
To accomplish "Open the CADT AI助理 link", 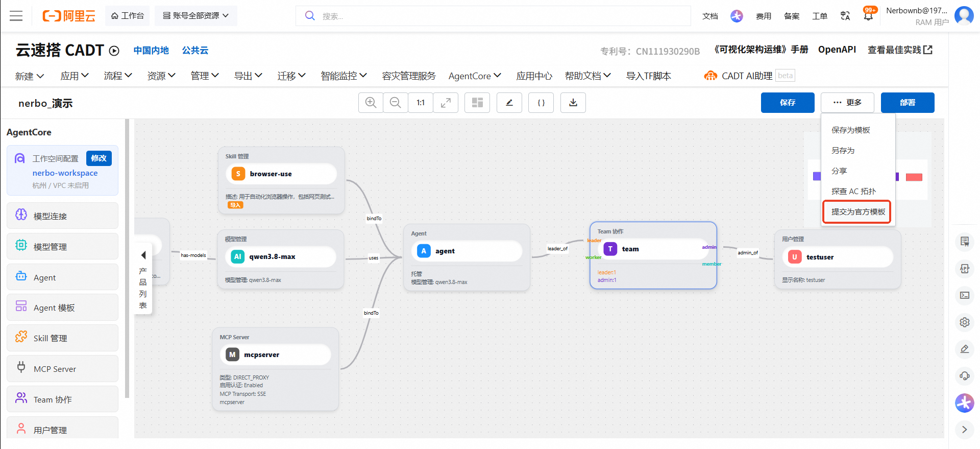I will (738, 76).
